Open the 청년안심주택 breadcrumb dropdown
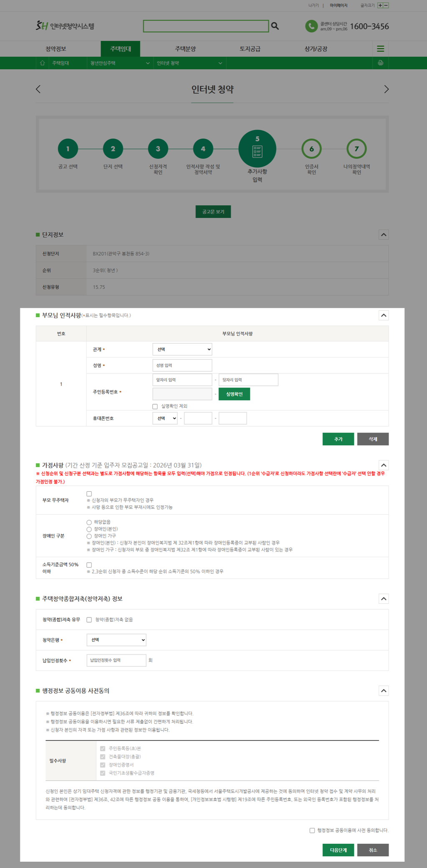The width and height of the screenshot is (427, 868). click(120, 63)
